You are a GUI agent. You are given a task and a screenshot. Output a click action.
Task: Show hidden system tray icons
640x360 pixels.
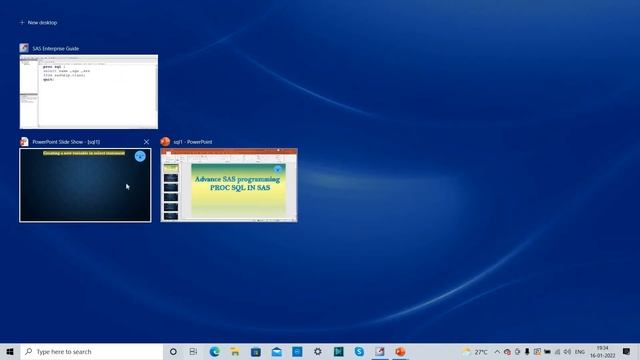(497, 351)
